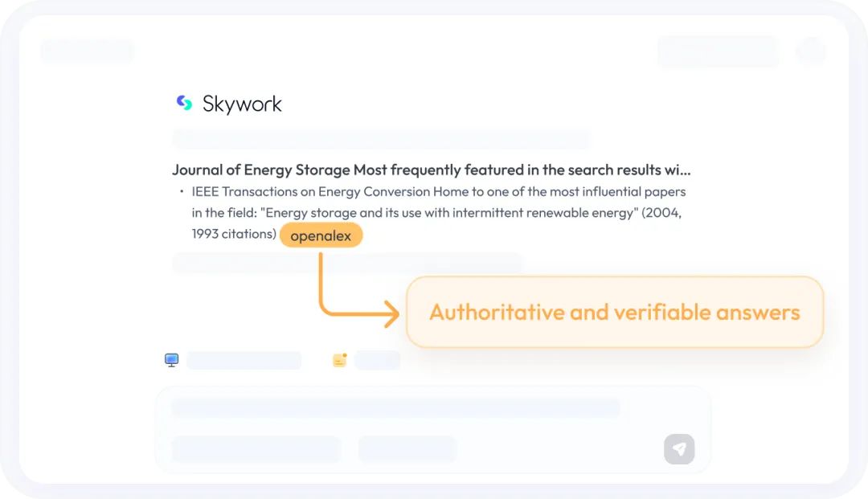Click the Skywork swirl logo icon
The image size is (868, 499).
185,103
